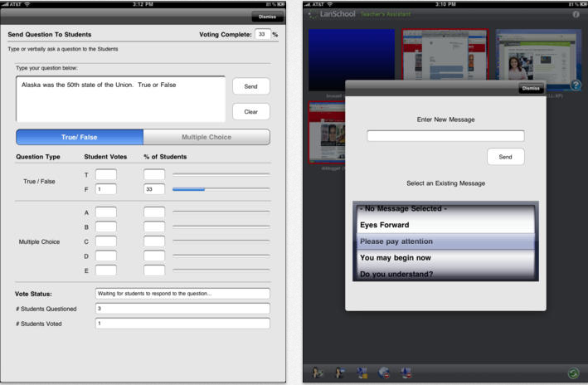The width and height of the screenshot is (588, 385).
Task: Click the F progress bar
Action: click(221, 189)
